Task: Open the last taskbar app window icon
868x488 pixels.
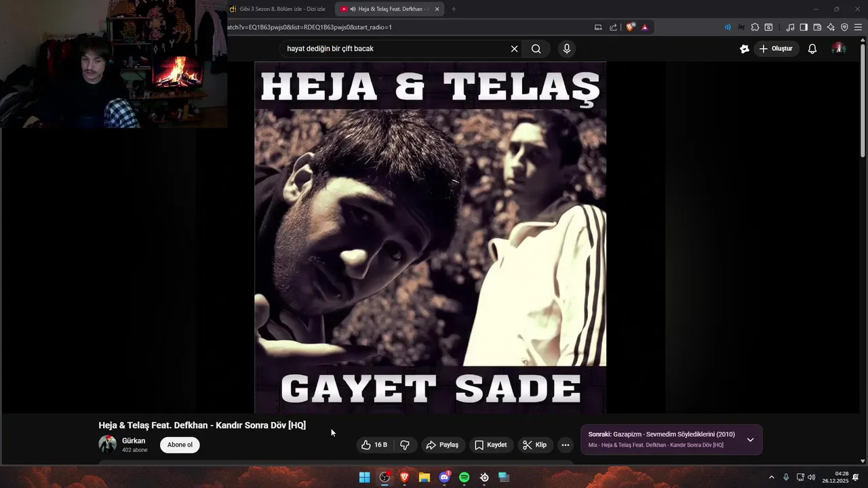Action: (x=504, y=477)
